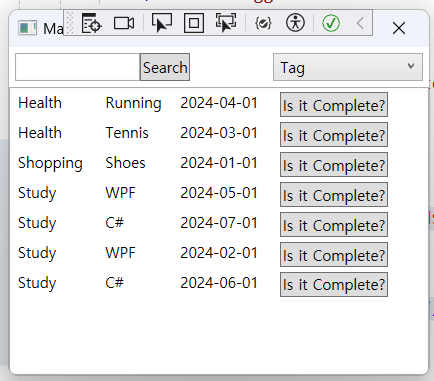Click the Shopping tag text

50,164
